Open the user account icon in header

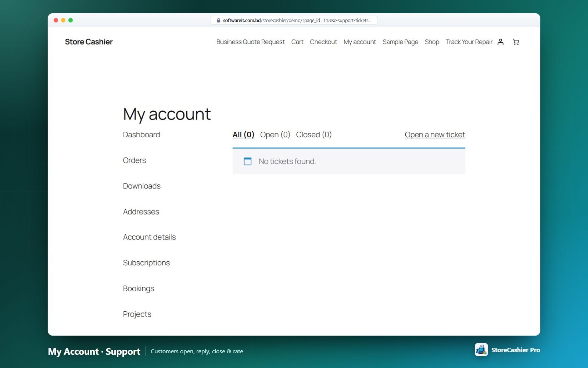(501, 42)
